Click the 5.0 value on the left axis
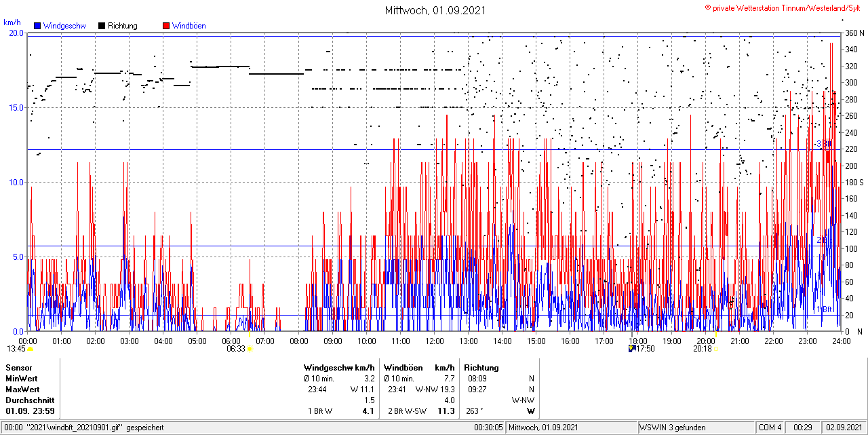Screen dimensions: 868x435 pyautogui.click(x=18, y=257)
